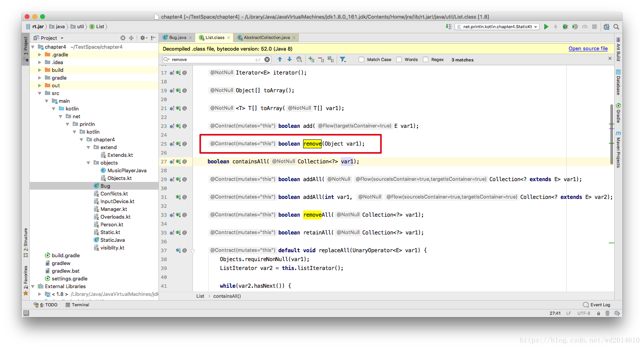
Task: Click LF line separator in status bar
Action: 569,313
